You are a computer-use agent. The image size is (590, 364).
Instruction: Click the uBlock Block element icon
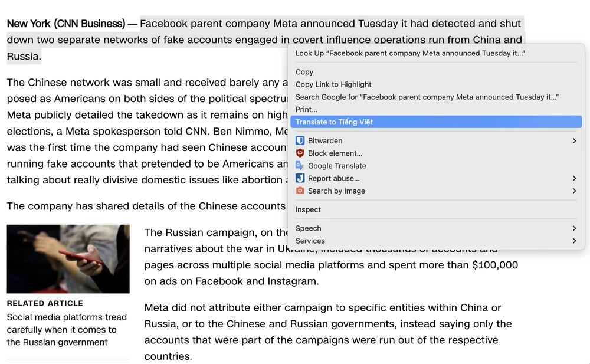pyautogui.click(x=300, y=153)
